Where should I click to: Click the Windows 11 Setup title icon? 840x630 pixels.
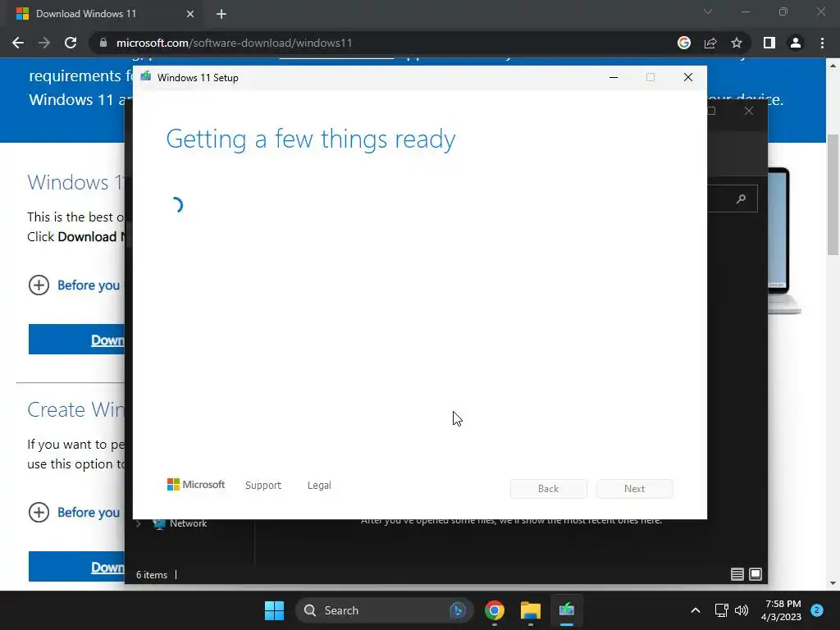click(146, 77)
